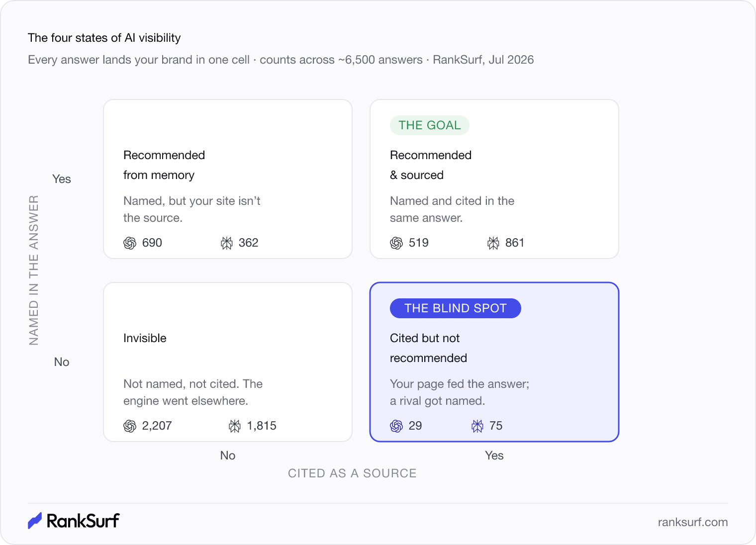Image resolution: width=756 pixels, height=545 pixels.
Task: Click the ChatGPT icon beside 2,207
Action: click(x=130, y=426)
